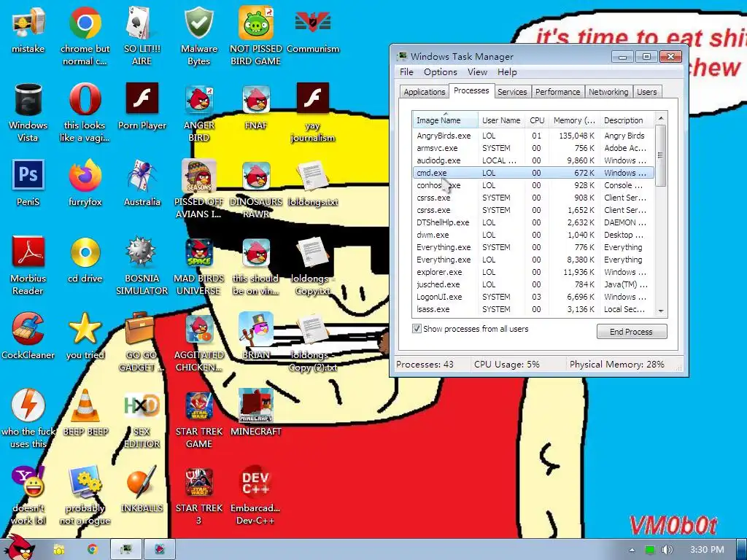
Task: Switch to the Performance tab
Action: tap(557, 92)
